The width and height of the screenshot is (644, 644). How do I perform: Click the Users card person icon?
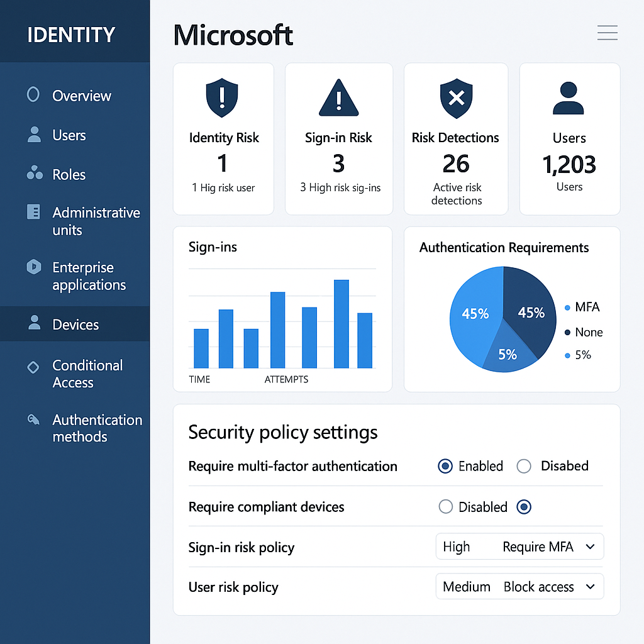569,98
